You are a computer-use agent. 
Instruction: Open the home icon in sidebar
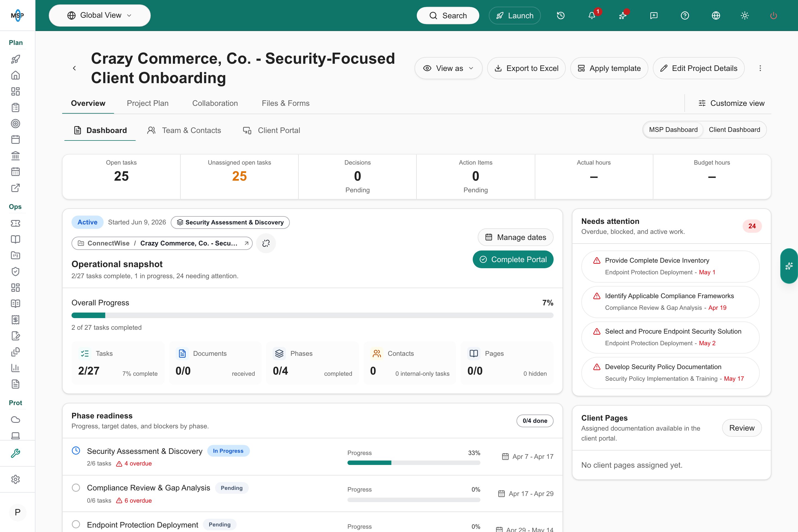[x=16, y=75]
